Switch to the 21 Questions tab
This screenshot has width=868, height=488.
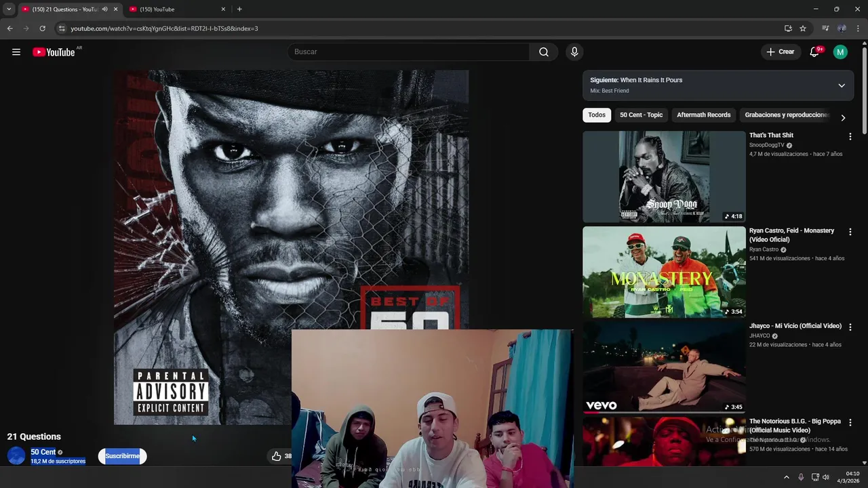click(x=64, y=9)
